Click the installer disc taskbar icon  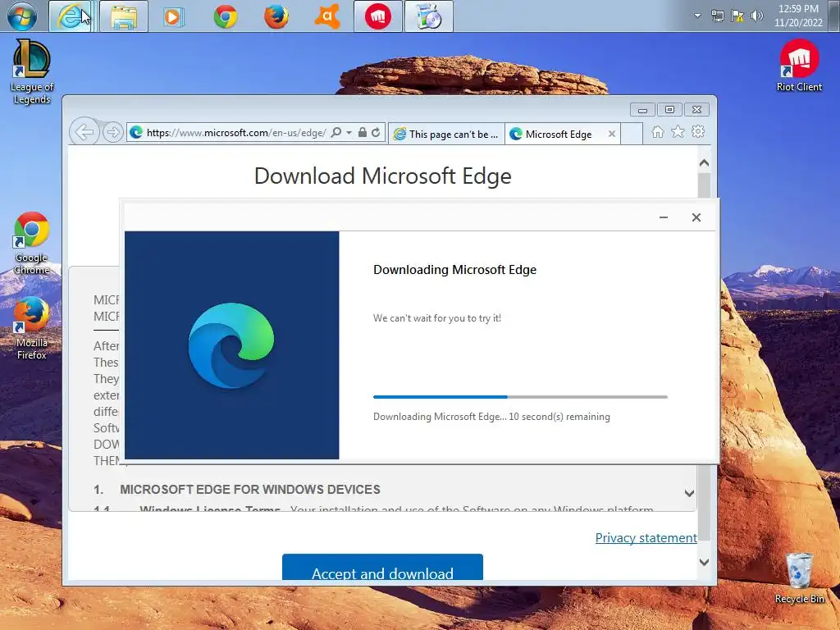pyautogui.click(x=428, y=16)
